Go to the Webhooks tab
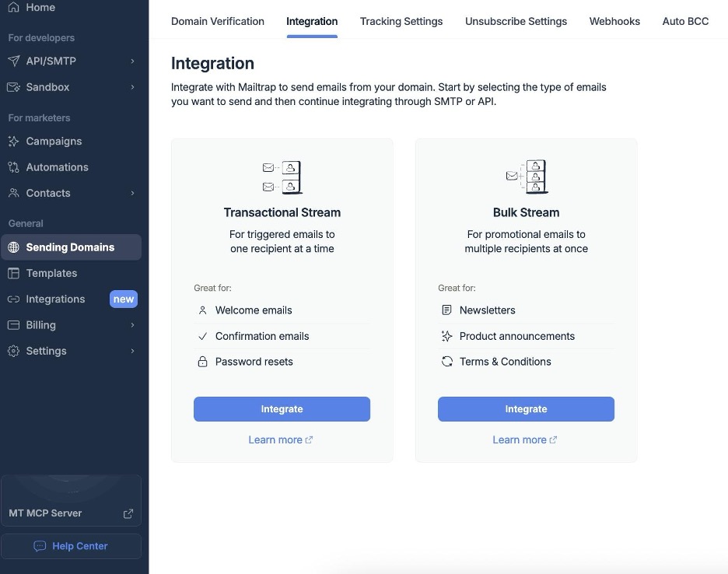This screenshot has height=574, width=728. point(614,21)
